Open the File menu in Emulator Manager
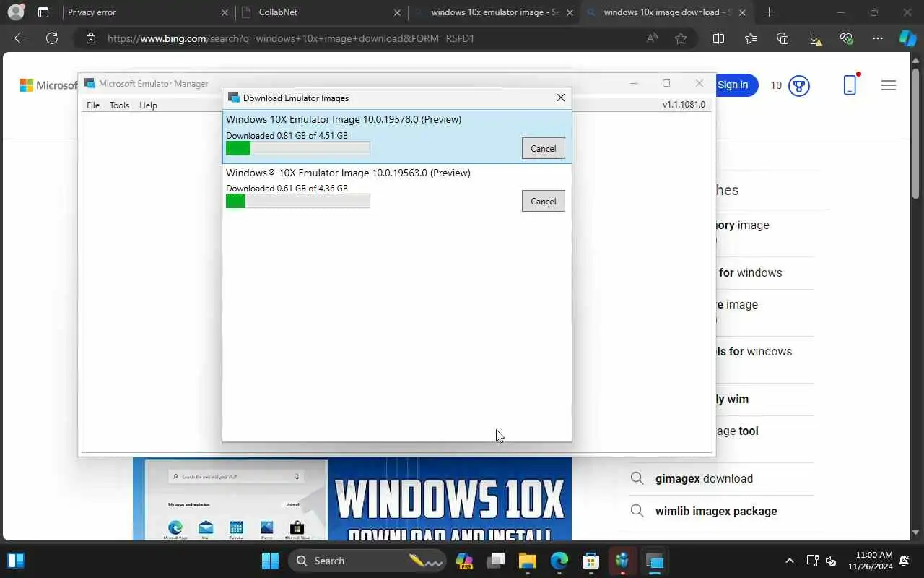Image resolution: width=924 pixels, height=578 pixels. coord(93,105)
